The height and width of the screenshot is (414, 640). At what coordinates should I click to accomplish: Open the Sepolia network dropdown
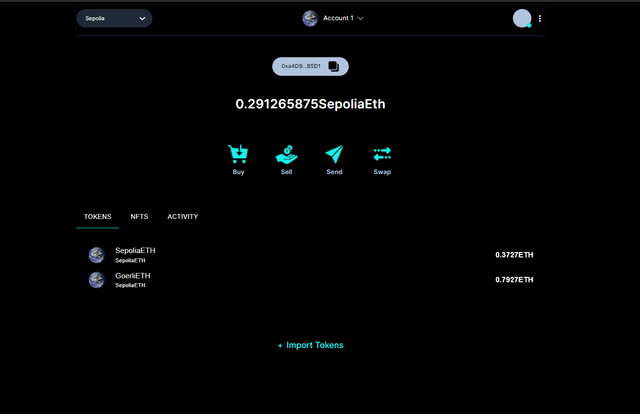coord(114,18)
